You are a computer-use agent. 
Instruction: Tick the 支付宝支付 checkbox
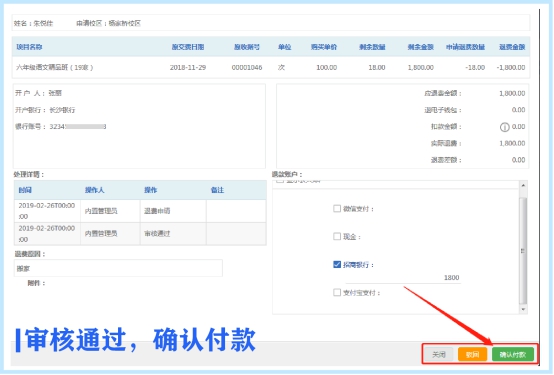[x=337, y=292]
